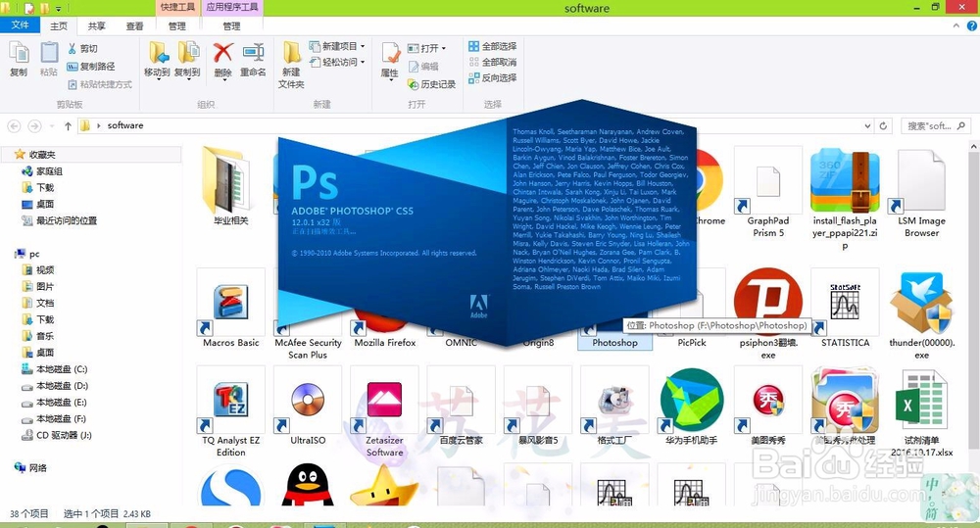Click Copy path (复制路径)
Screen dimensions: 980x528
pyautogui.click(x=91, y=67)
